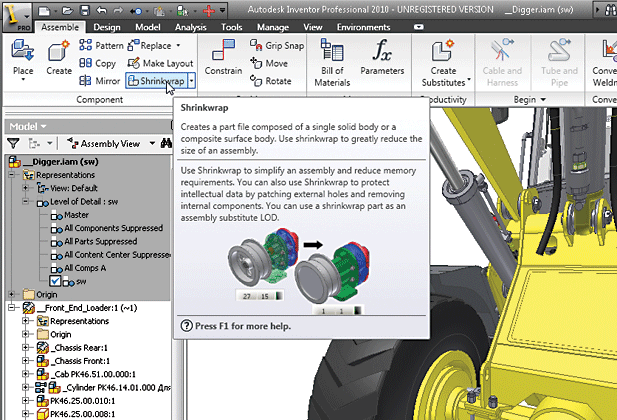This screenshot has height=420, width=617.
Task: Switch to the Assemble ribbon tab
Action: pyautogui.click(x=60, y=27)
